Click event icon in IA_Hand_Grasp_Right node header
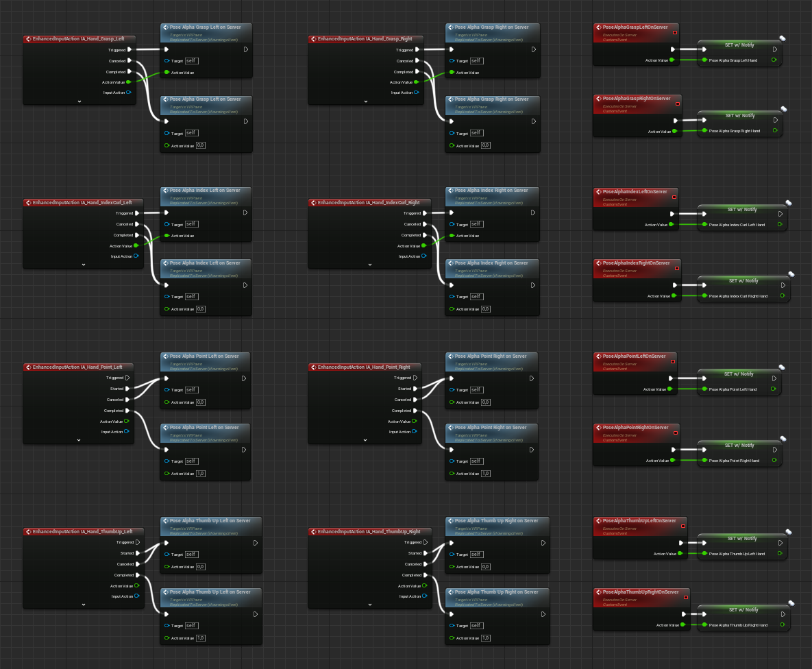 pos(313,39)
